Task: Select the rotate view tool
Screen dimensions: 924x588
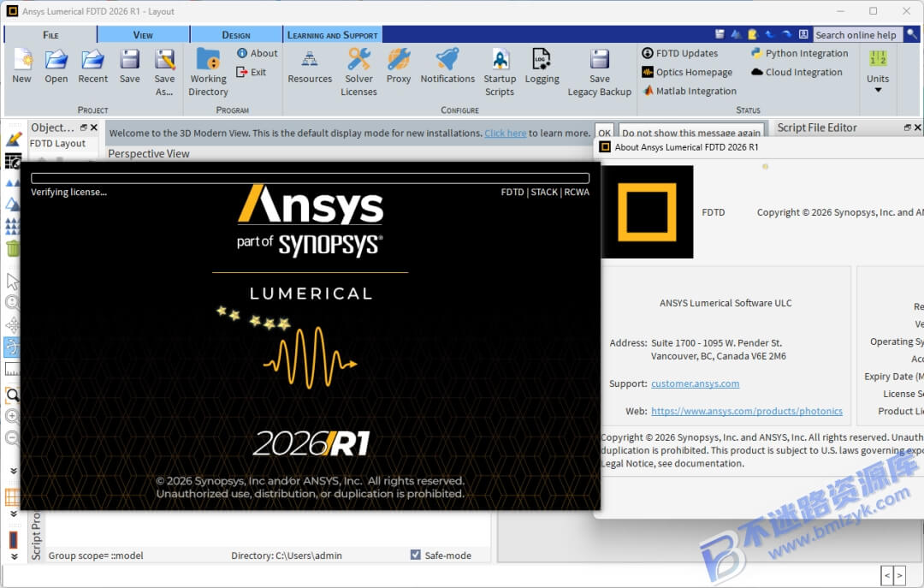Action: tap(12, 347)
